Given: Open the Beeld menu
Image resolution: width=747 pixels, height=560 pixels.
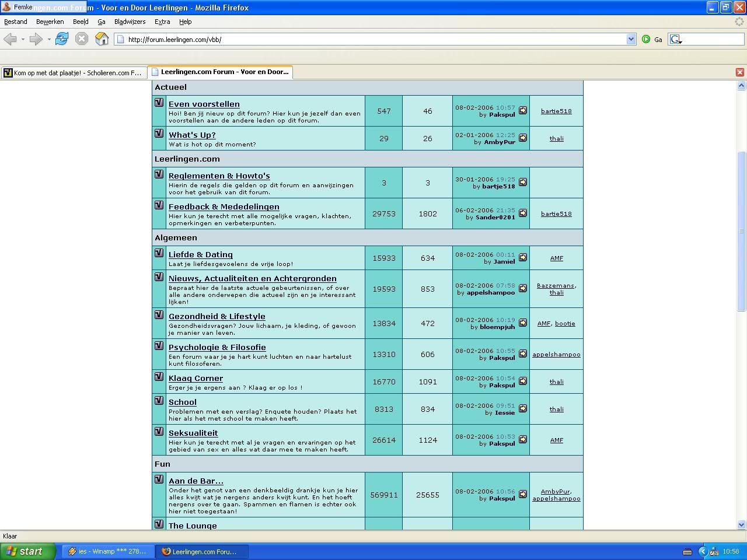Looking at the screenshot, I should (81, 22).
